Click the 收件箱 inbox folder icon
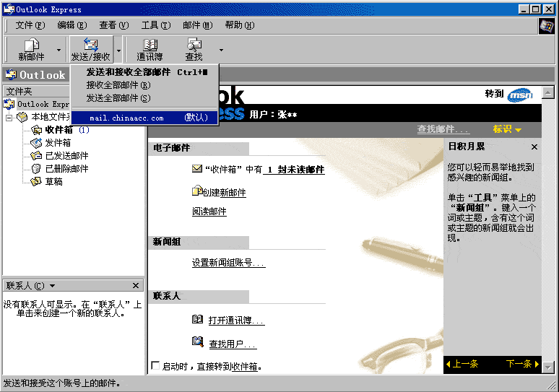This screenshot has width=559, height=392. click(x=36, y=130)
